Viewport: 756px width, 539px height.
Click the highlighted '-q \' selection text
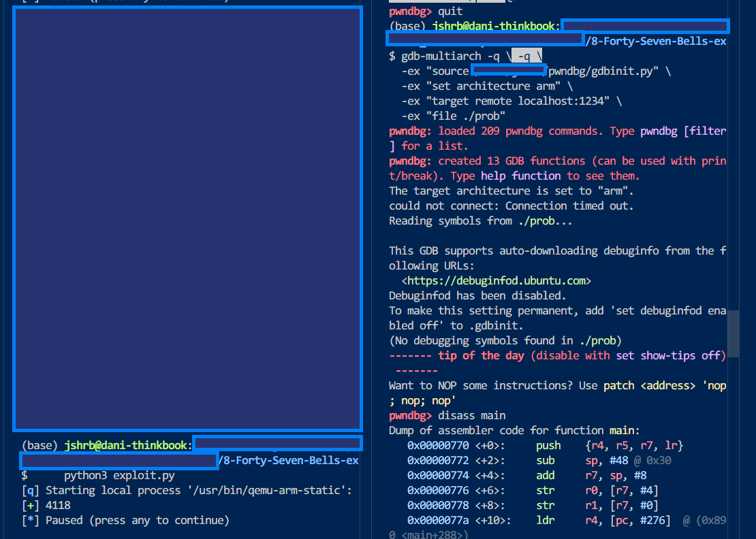(527, 56)
